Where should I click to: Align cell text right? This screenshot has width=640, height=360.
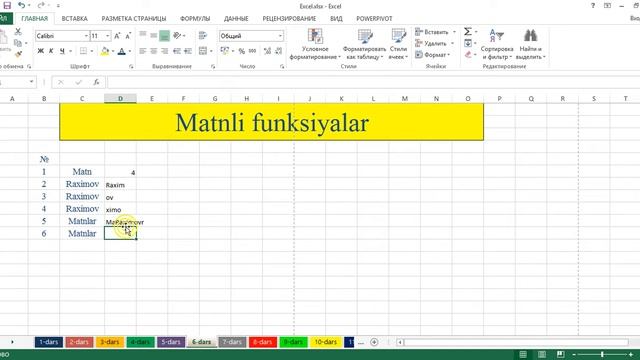[x=164, y=51]
